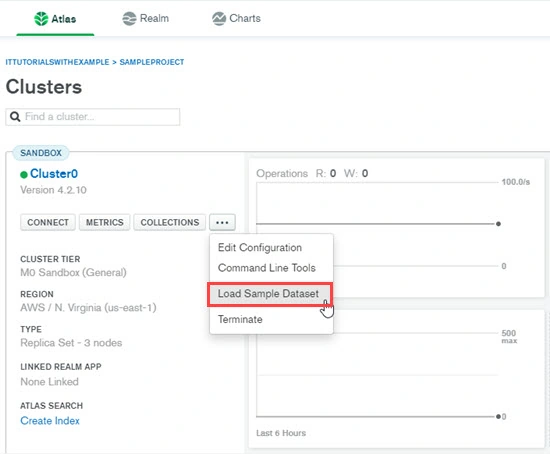The width and height of the screenshot is (550, 454).
Task: Click the search magnifier icon
Action: tap(15, 116)
